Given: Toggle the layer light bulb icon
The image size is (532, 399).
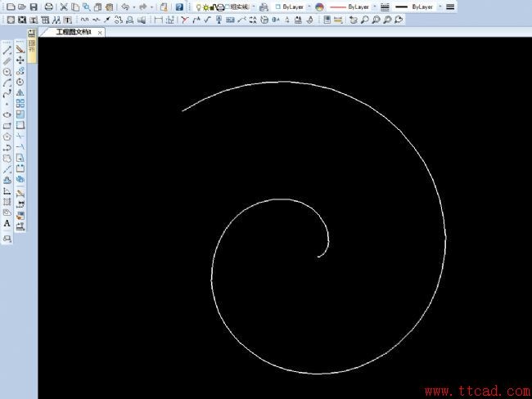Looking at the screenshot, I should coord(198,7).
